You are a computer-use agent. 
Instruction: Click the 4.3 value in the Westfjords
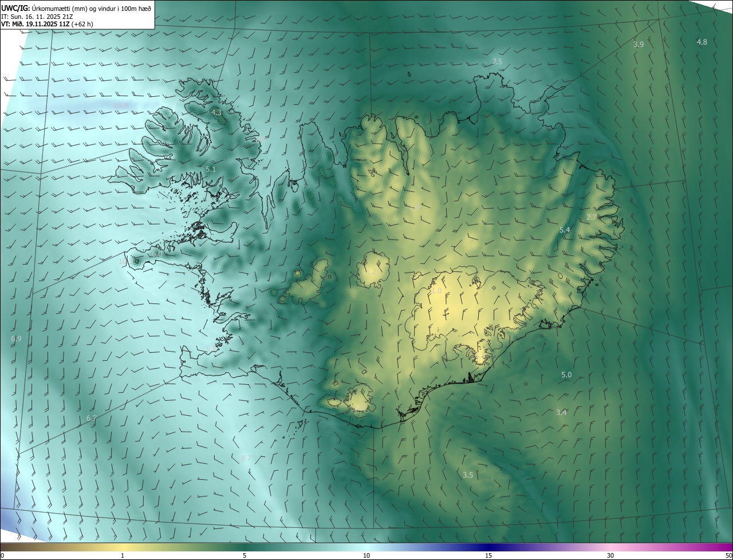coord(216,113)
